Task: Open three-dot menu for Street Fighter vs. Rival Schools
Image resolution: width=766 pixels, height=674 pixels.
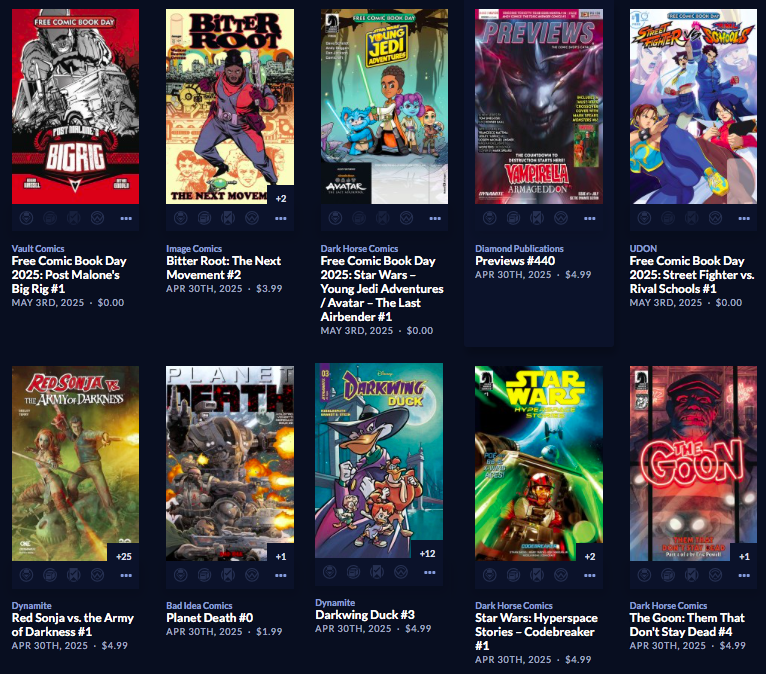Action: 744,218
